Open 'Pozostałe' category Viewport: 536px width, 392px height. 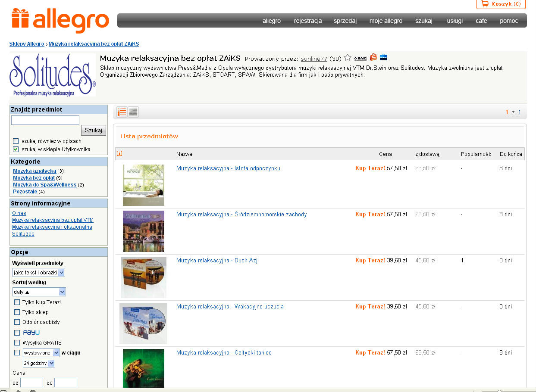tap(25, 192)
